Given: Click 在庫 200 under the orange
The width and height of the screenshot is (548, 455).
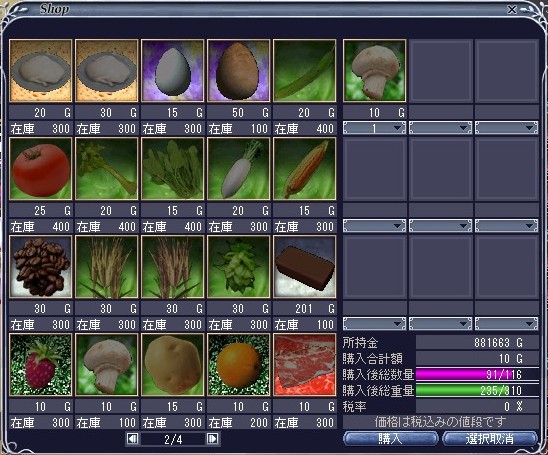Looking at the screenshot, I should (x=238, y=422).
